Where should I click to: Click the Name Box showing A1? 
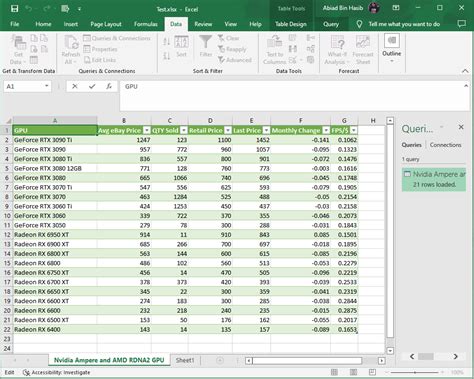23,87
